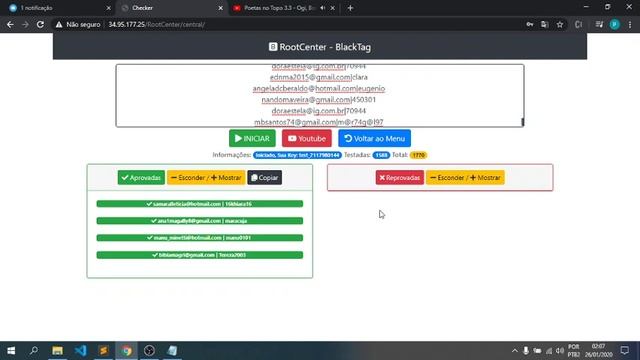Open the Windows notification center
Viewport: 640px width, 360px height.
click(x=624, y=351)
